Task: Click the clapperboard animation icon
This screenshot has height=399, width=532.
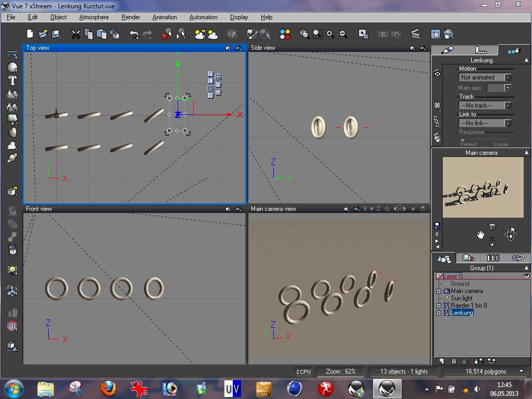Action: click(416, 34)
